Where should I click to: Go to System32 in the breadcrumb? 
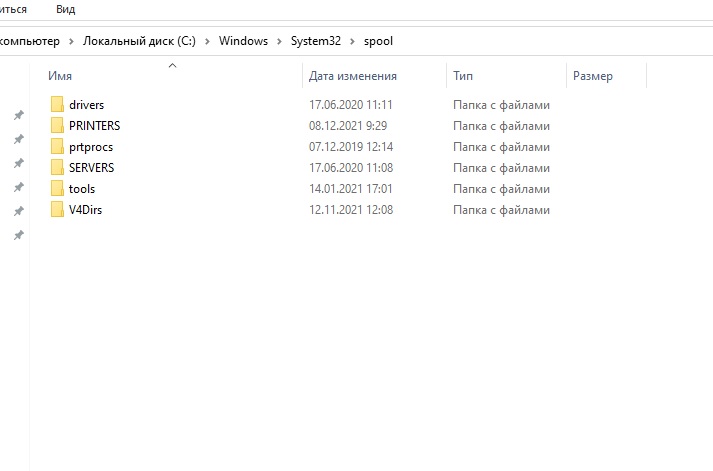point(316,41)
